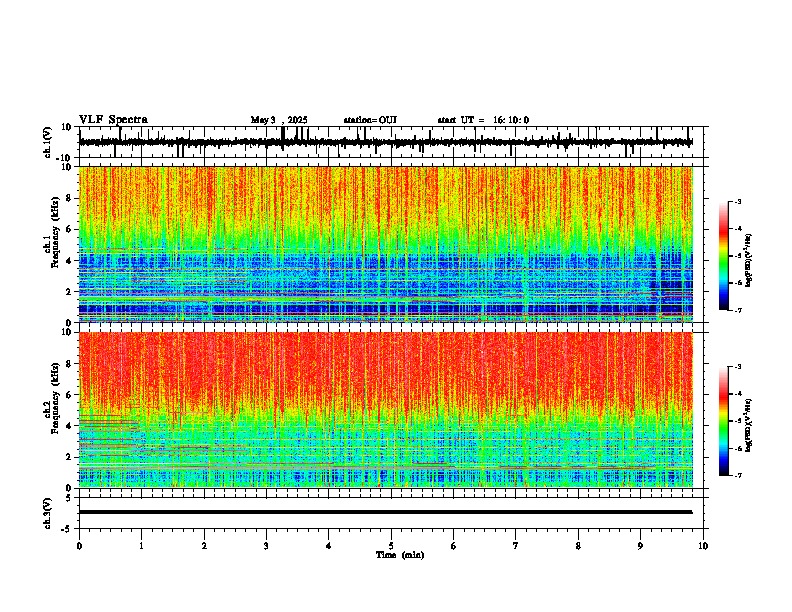The image size is (792, 612).
Task: Click the "-7" label on ch.2 color bar
Action: pos(737,475)
